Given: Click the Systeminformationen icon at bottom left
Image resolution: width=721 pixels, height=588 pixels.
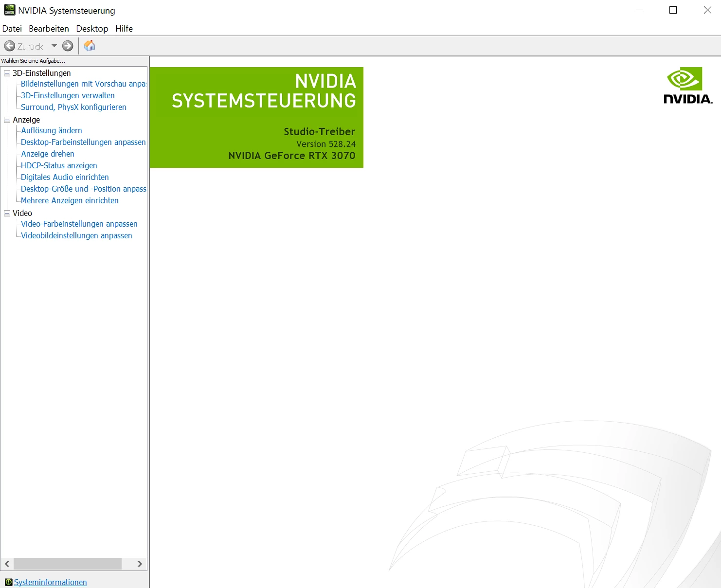Looking at the screenshot, I should coord(9,582).
